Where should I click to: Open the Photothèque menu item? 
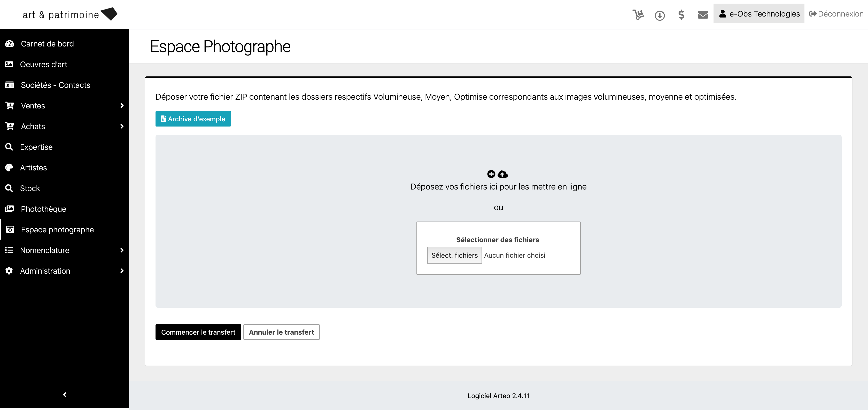click(65, 209)
